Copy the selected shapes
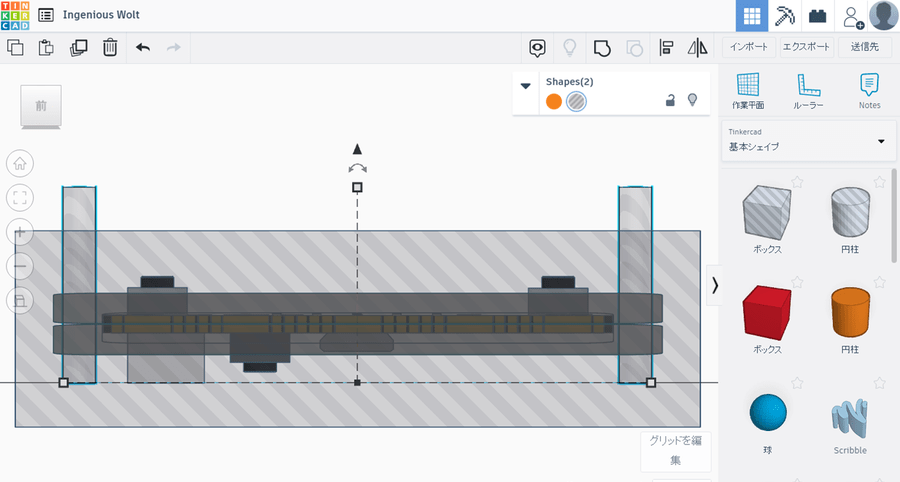Image resolution: width=900 pixels, height=482 pixels. coord(15,48)
